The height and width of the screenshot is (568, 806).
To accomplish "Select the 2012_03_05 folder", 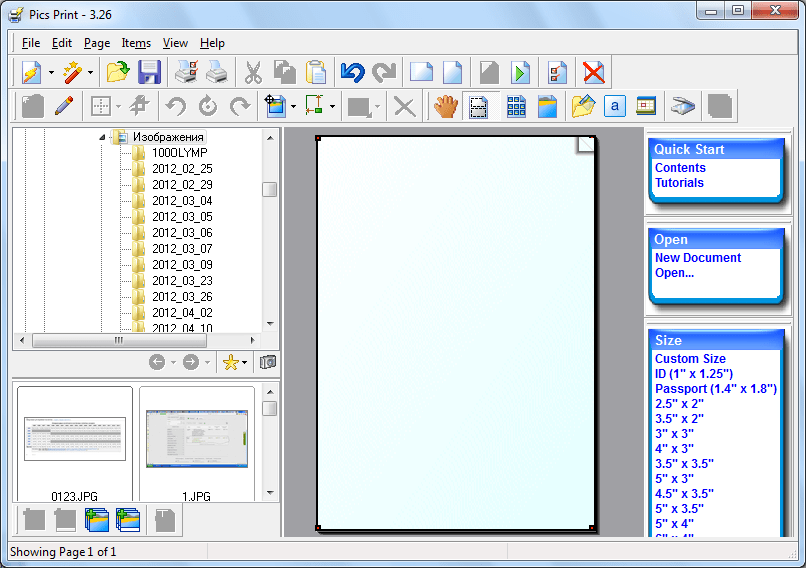I will [182, 217].
